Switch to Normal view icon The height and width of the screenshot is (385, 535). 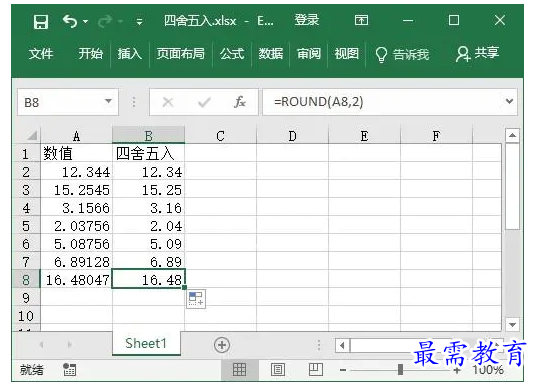coord(239,369)
